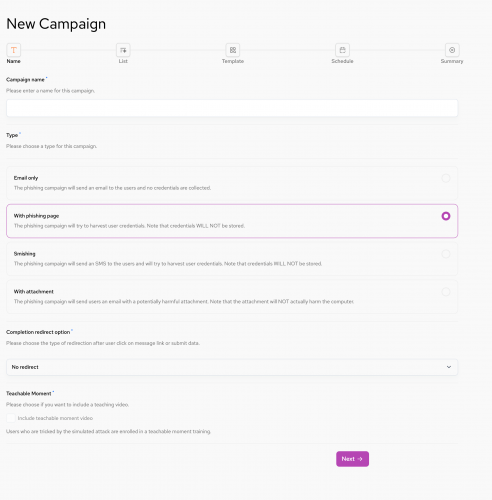Enable Include teachable moment video checkbox
The width and height of the screenshot is (492, 500).
(11, 418)
